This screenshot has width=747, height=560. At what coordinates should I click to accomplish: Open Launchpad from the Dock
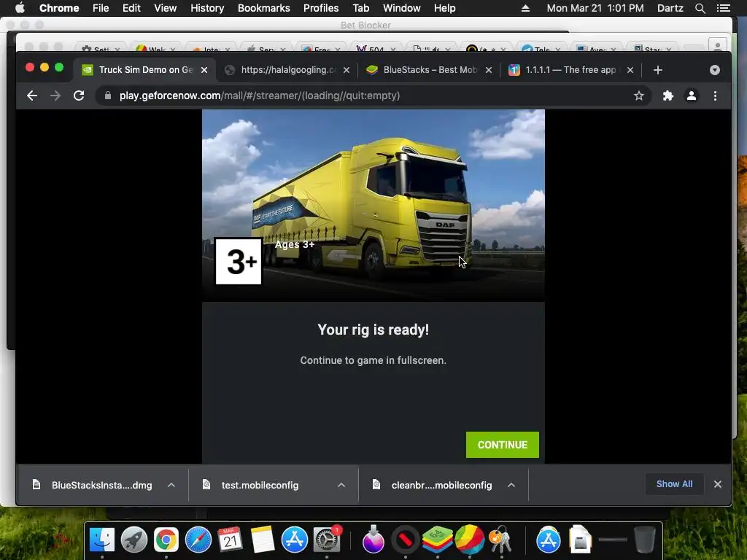tap(134, 540)
